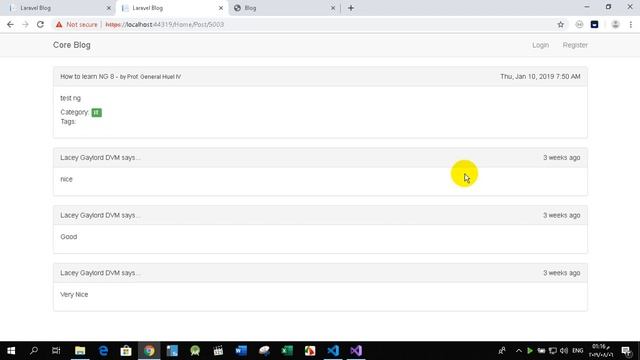The width and height of the screenshot is (640, 360).
Task: Click the Register link
Action: pos(575,45)
